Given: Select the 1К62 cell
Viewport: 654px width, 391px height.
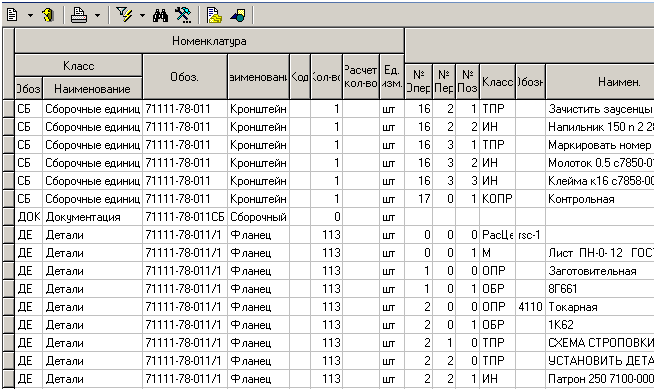Looking at the screenshot, I should click(600, 325).
